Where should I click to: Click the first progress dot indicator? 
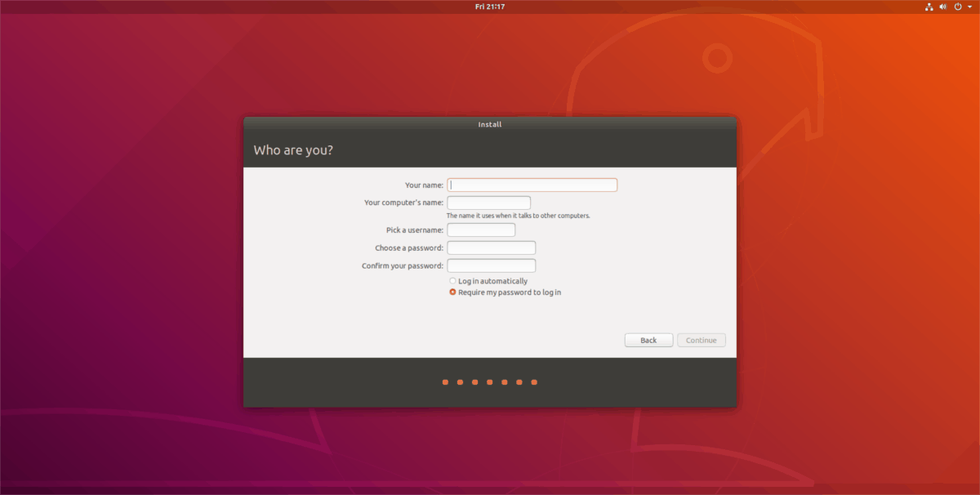click(x=445, y=381)
